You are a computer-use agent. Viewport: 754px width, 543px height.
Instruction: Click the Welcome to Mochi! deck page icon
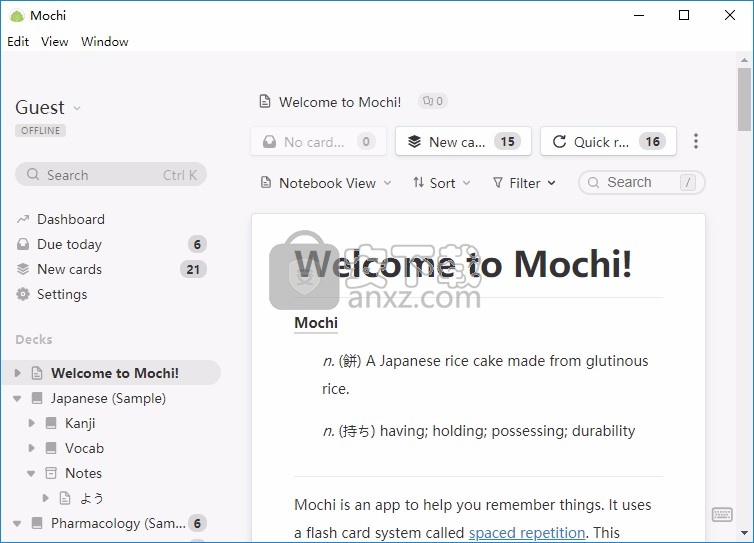click(37, 373)
